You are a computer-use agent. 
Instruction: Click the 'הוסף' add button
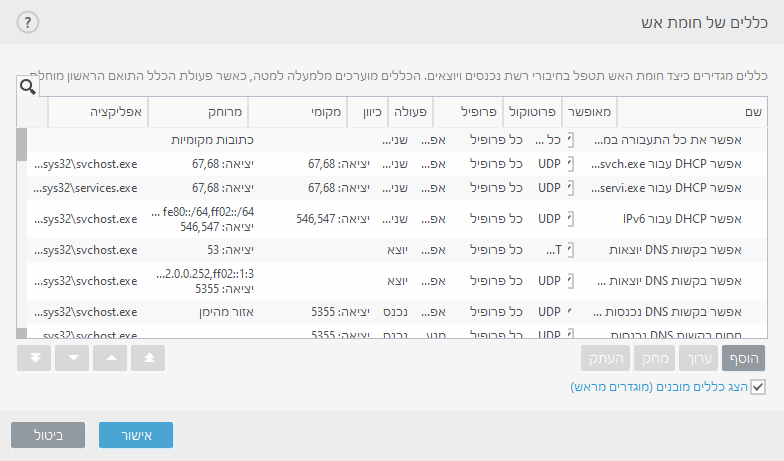(x=744, y=358)
